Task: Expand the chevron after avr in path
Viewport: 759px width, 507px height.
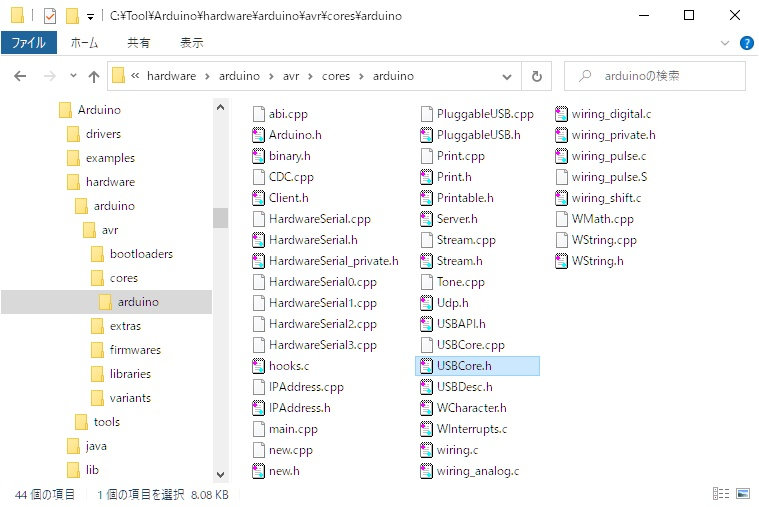Action: 310,76
